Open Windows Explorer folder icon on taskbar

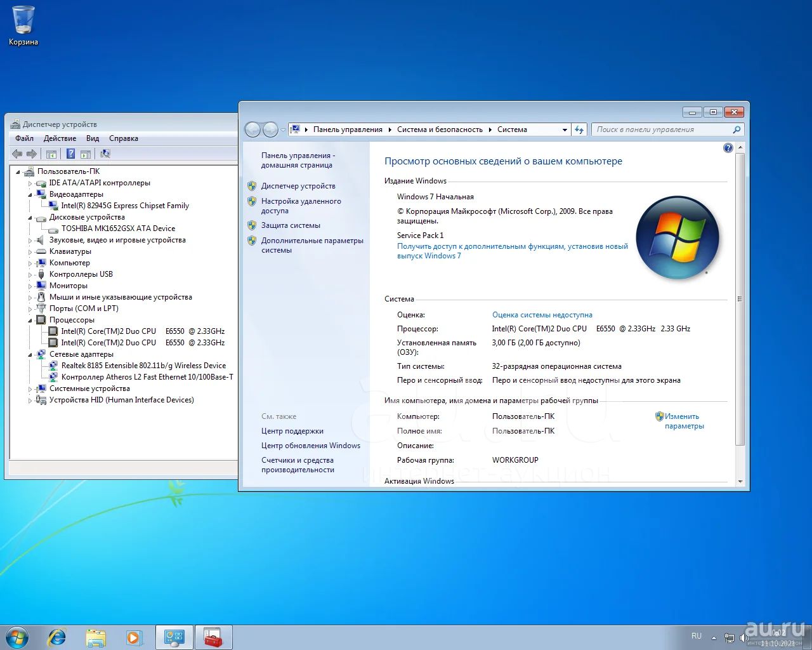(96, 637)
